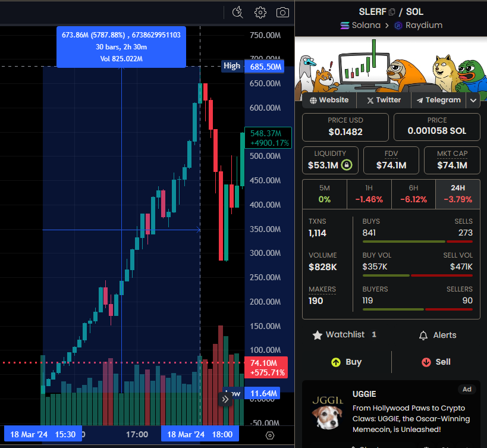The image size is (487, 448).
Task: Click the 18 Mar '24 15:30 date marker
Action: point(43,434)
